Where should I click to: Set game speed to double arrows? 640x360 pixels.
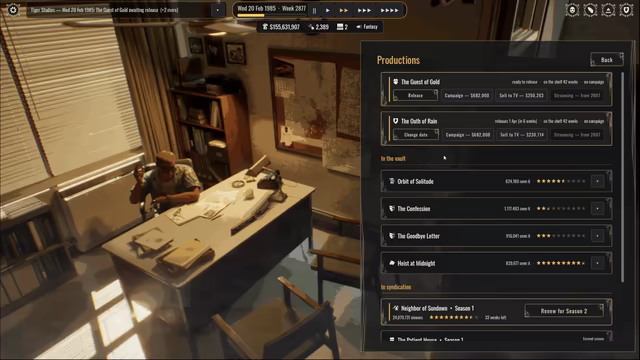(344, 11)
